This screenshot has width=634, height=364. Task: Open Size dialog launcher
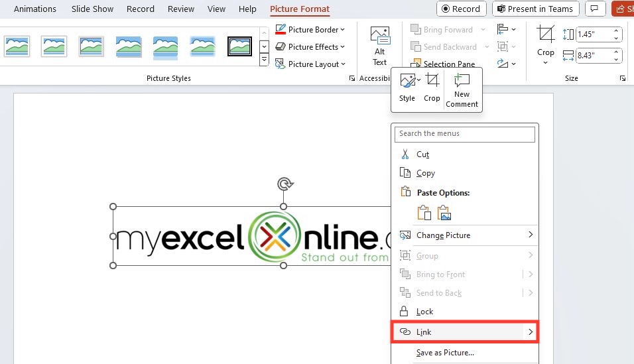pyautogui.click(x=623, y=78)
